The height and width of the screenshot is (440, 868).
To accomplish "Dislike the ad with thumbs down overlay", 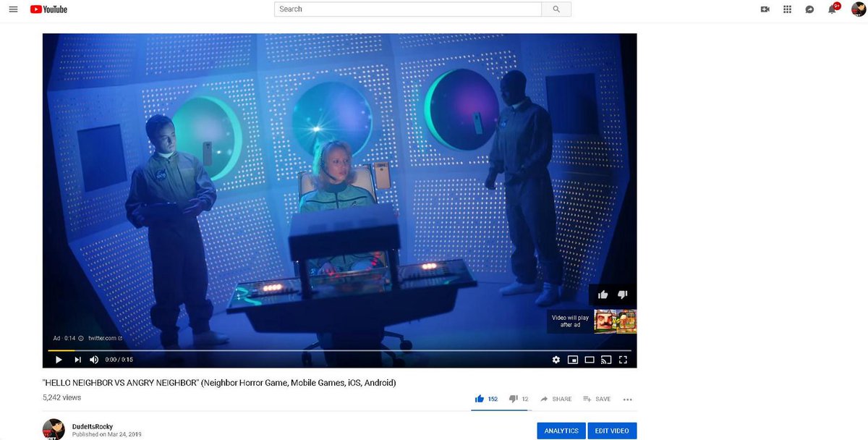I will coord(622,295).
